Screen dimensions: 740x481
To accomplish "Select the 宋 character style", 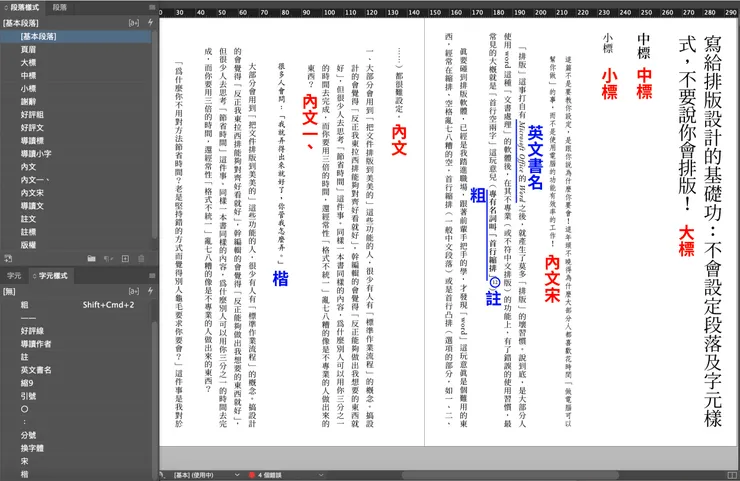I will point(76,461).
